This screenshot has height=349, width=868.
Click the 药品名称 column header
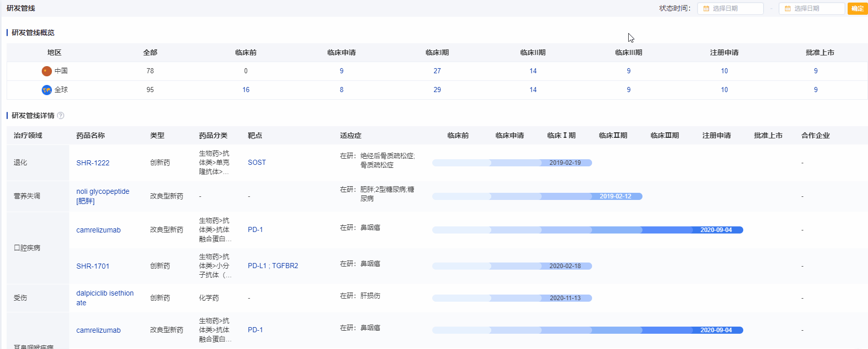click(91, 136)
